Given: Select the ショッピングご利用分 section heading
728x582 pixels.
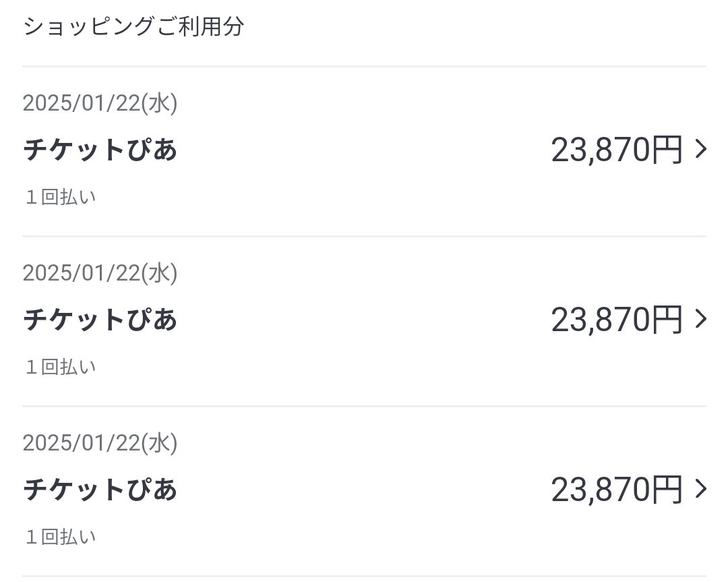Looking at the screenshot, I should 133,27.
